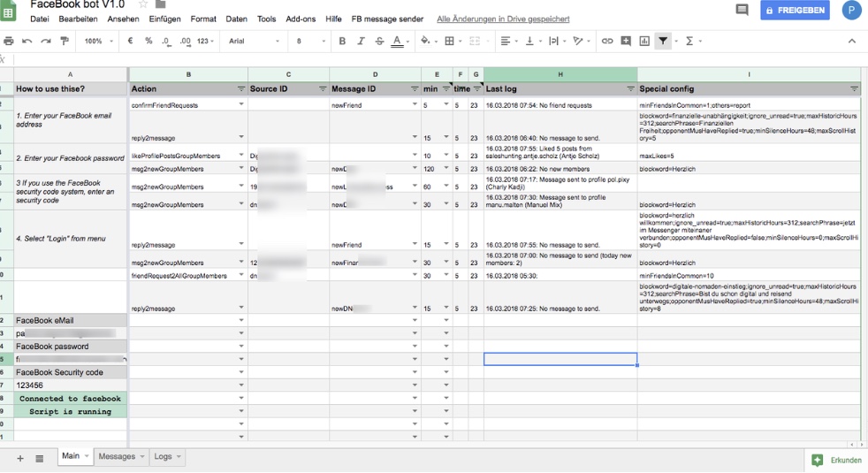Toggle italic formatting
Screen dimensions: 868x473
pyautogui.click(x=361, y=41)
